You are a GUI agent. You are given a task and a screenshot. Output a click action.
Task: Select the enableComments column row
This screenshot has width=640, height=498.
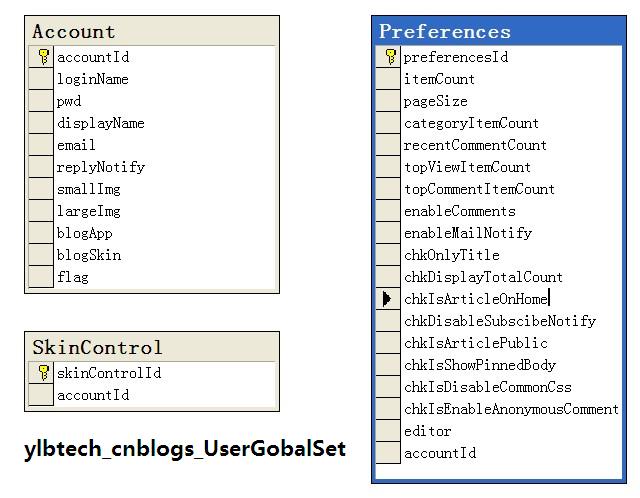[x=459, y=211]
